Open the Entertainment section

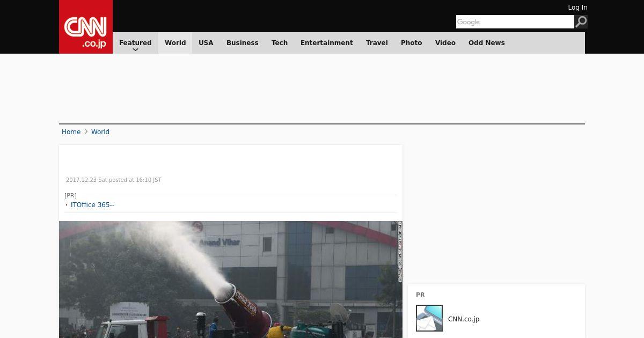pos(327,43)
